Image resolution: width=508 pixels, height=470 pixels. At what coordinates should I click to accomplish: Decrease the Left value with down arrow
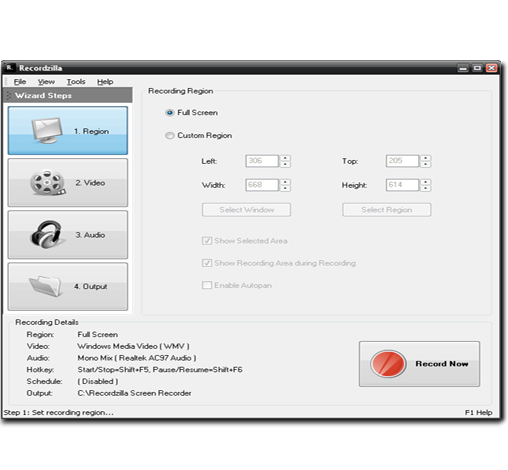click(x=285, y=164)
